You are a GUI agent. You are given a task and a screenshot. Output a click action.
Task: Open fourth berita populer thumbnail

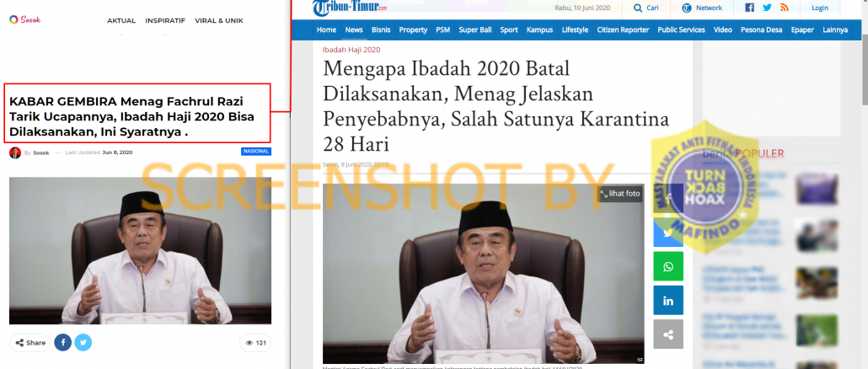817,330
